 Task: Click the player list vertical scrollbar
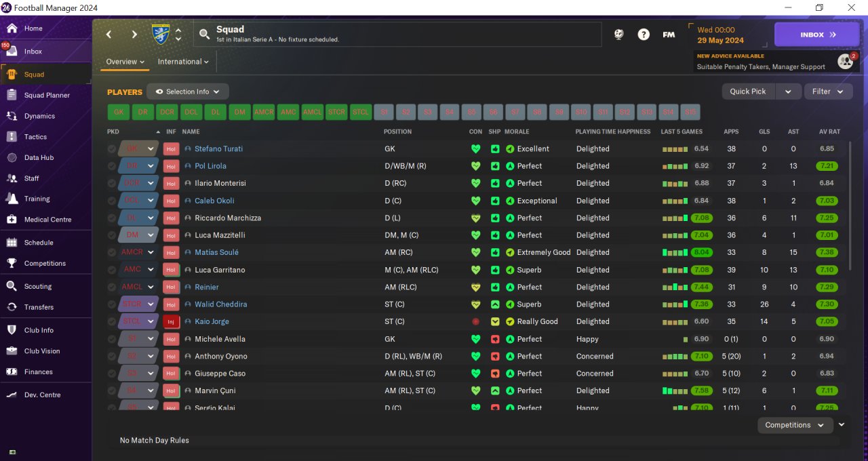click(850, 205)
